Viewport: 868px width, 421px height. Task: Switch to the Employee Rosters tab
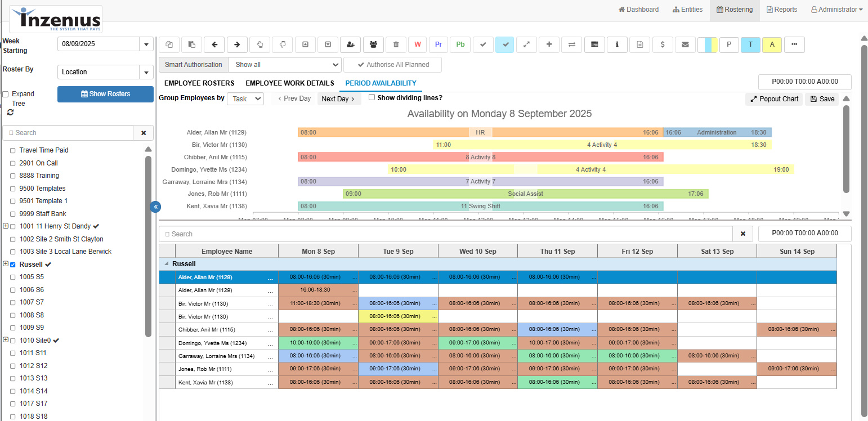pos(199,83)
